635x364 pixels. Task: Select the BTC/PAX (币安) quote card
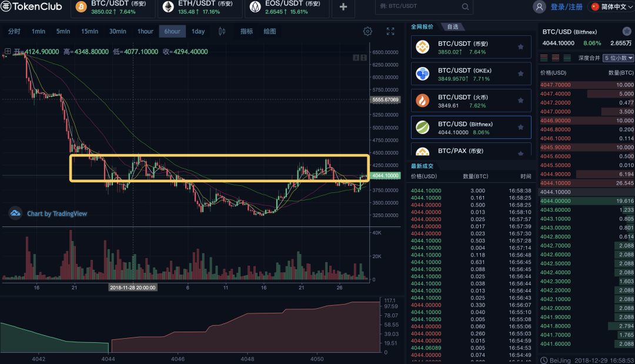pos(471,150)
